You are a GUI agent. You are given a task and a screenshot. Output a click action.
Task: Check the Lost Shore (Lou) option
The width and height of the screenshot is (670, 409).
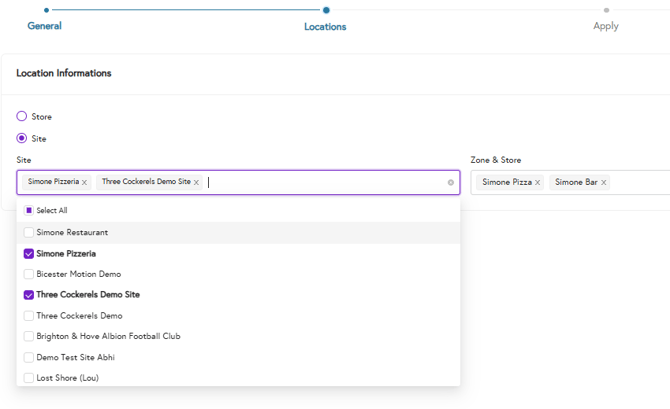point(29,378)
